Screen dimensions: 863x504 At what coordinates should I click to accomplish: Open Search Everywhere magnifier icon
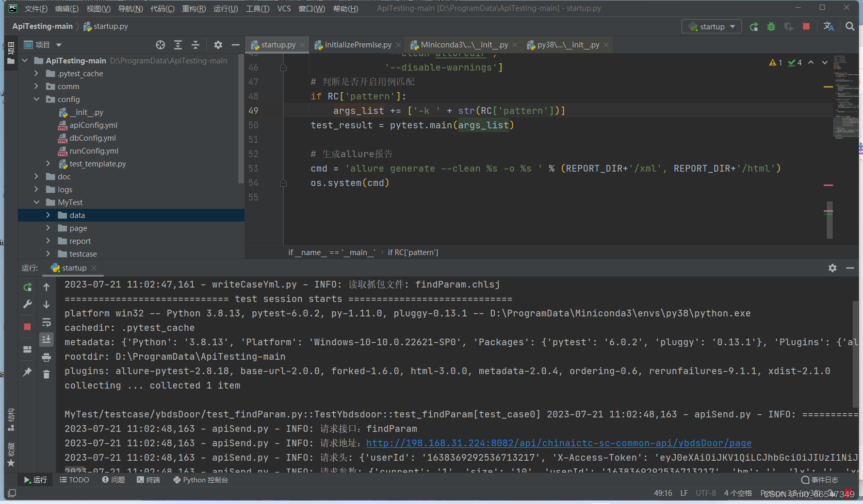pyautogui.click(x=850, y=26)
